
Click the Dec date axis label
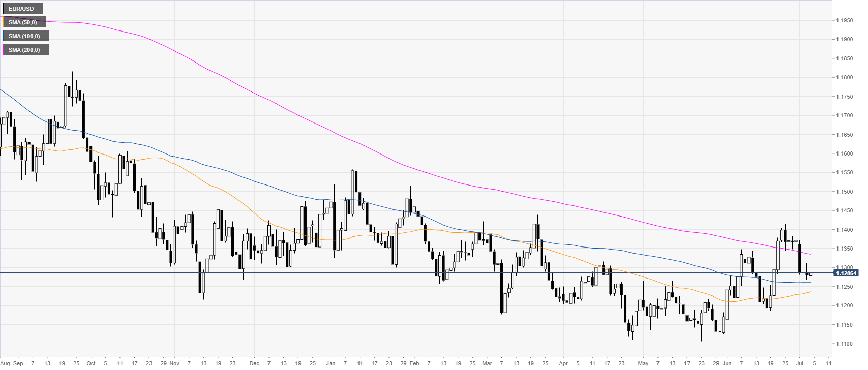254,363
